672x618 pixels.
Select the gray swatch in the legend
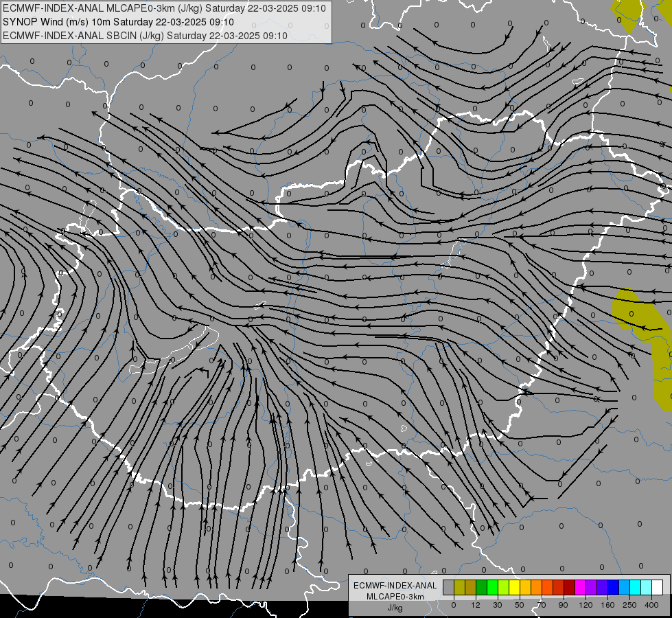coord(449,587)
